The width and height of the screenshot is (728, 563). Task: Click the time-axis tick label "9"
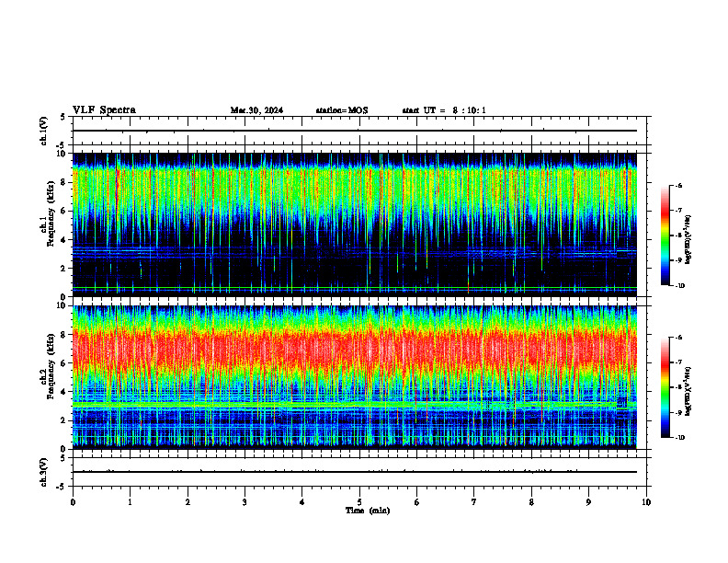point(588,502)
